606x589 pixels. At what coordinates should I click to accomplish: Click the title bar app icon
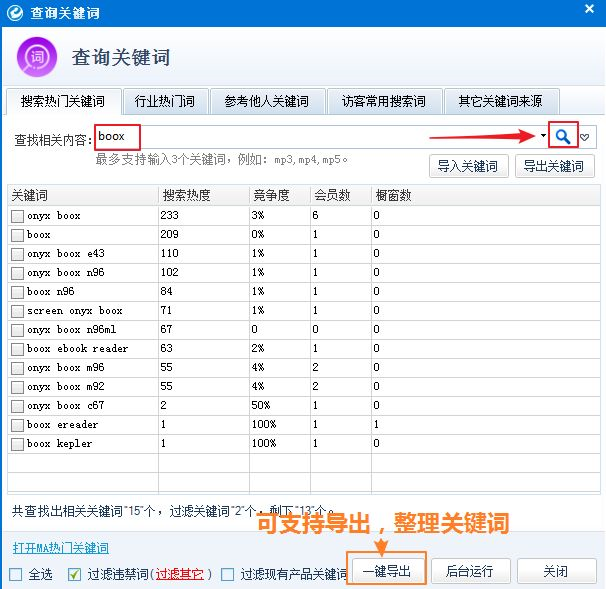[15, 13]
